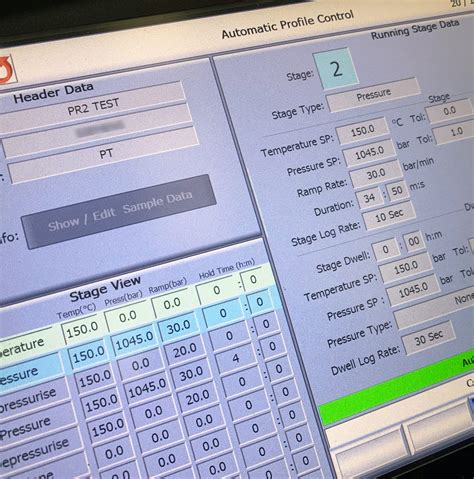
Task: Select the Ramp Rate 30.0 field
Action: 376,174
